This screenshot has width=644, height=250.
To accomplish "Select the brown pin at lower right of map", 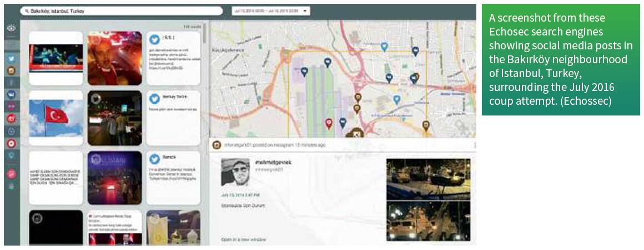I will pos(426,125).
